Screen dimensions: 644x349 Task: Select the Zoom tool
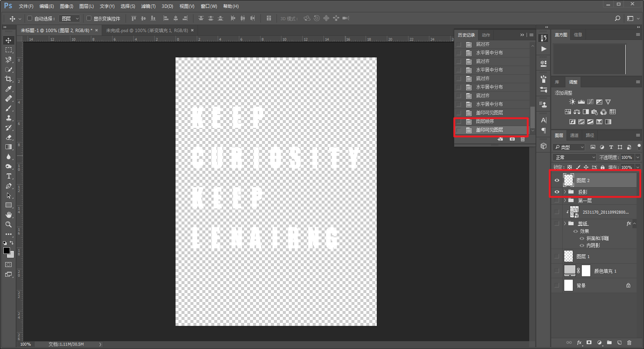point(9,224)
